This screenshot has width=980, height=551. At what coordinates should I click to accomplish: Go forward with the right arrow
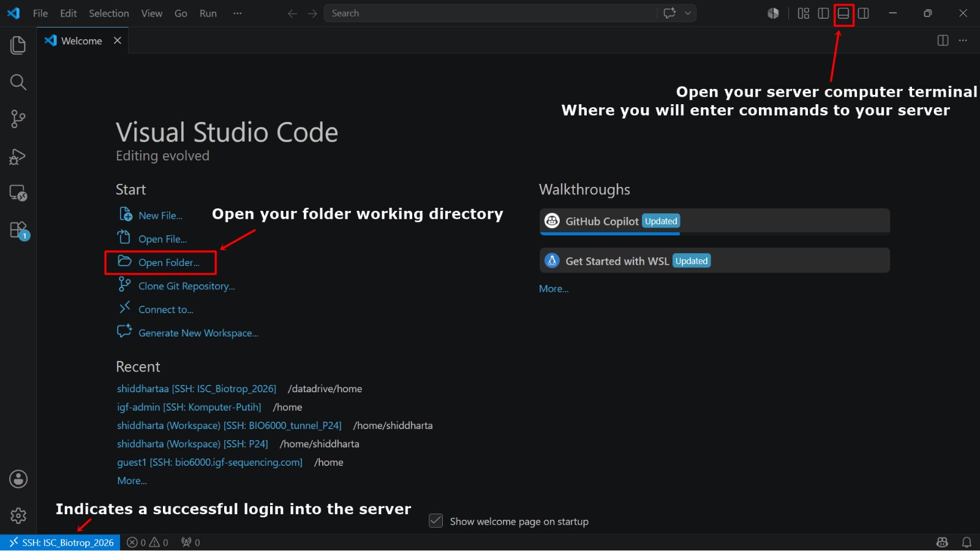[x=312, y=13]
